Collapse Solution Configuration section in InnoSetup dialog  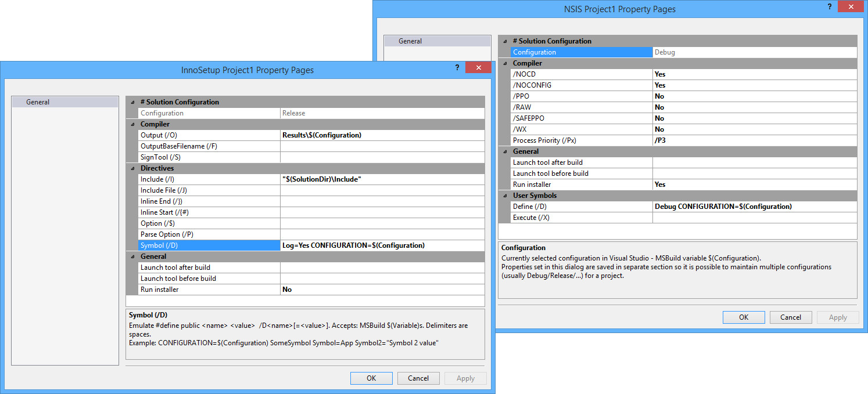[132, 102]
